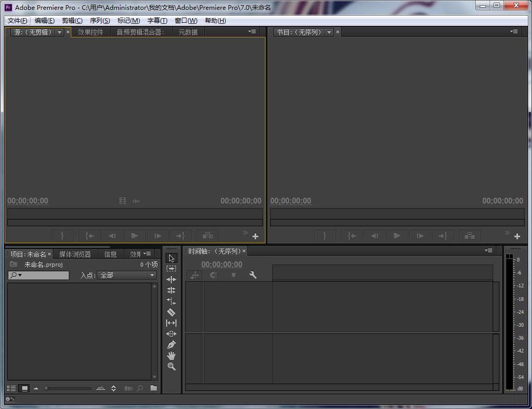The image size is (532, 409).
Task: Select the Rate Stretch tool
Action: click(x=171, y=301)
